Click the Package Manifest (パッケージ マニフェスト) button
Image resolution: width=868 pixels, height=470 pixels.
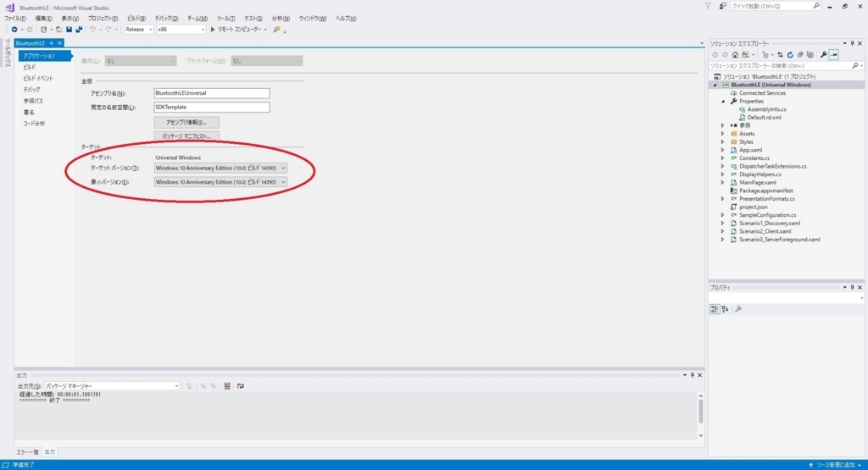(x=186, y=136)
